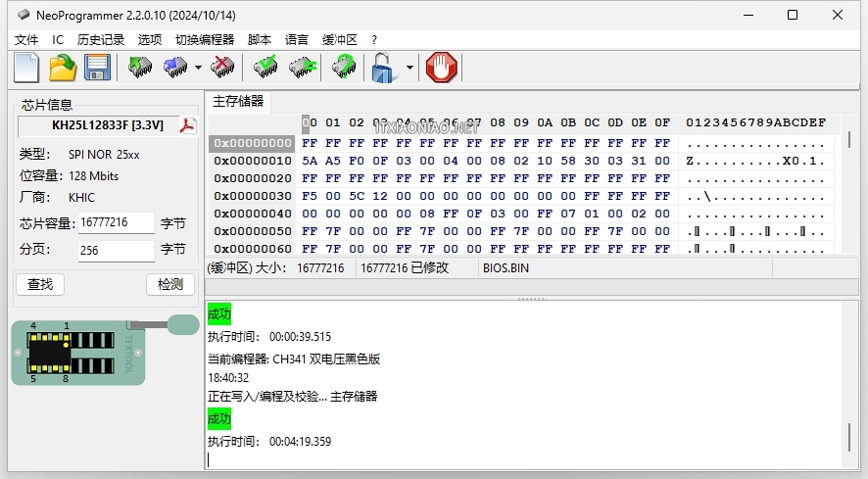Expand the padlock dropdown arrow
Viewport: 868px width, 479px height.
410,69
